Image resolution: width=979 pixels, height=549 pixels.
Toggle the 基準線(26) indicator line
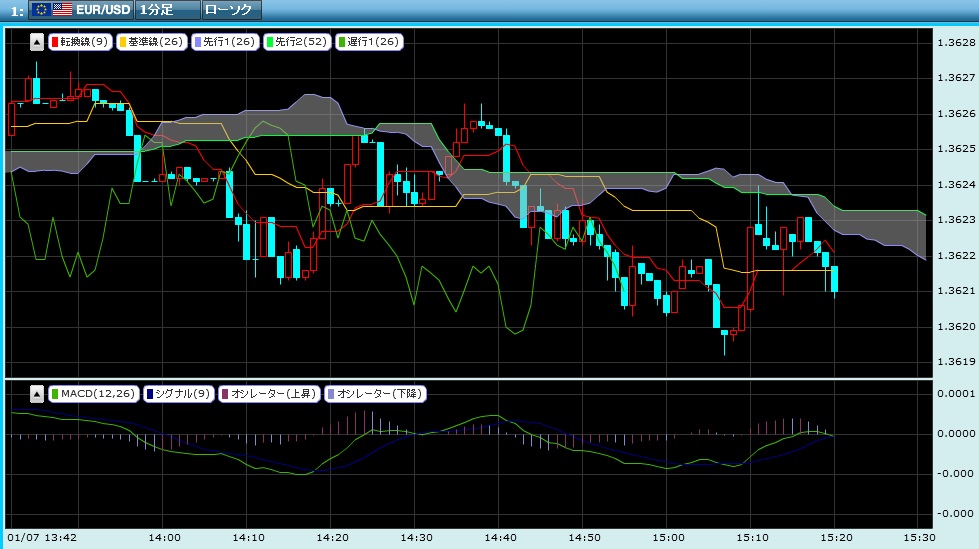[152, 42]
